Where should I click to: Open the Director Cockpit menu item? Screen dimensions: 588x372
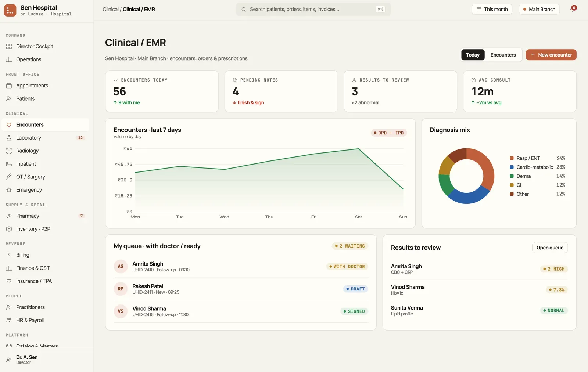(x=45, y=47)
